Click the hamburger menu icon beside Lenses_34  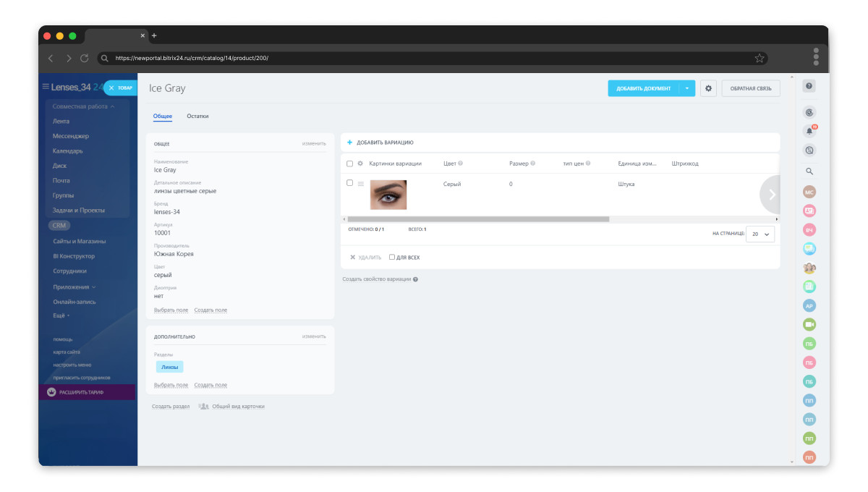click(46, 87)
